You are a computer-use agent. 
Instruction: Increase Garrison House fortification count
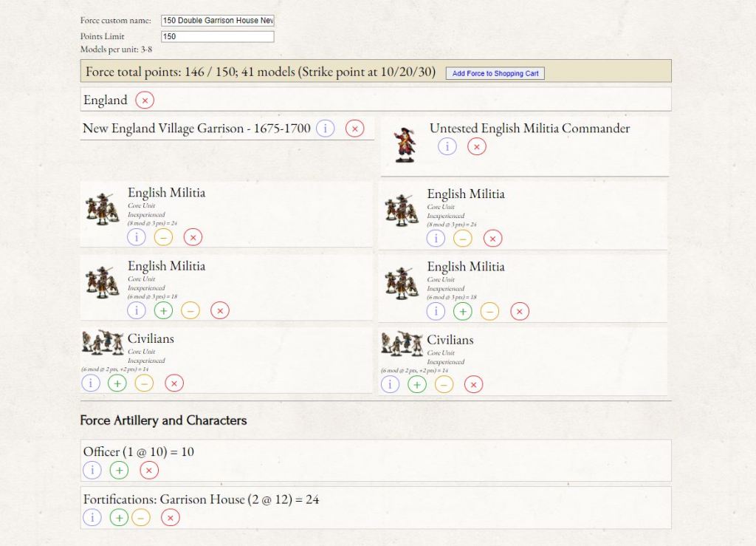click(x=119, y=518)
